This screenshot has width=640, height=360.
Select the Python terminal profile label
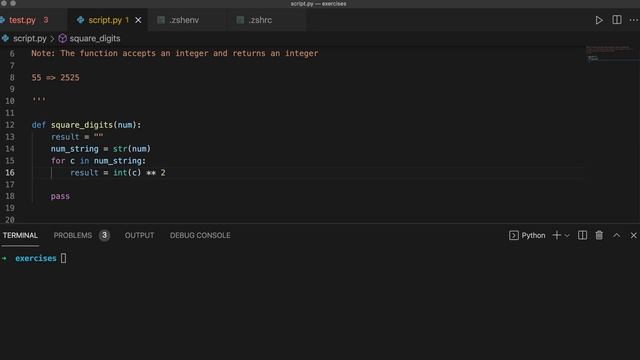point(533,236)
